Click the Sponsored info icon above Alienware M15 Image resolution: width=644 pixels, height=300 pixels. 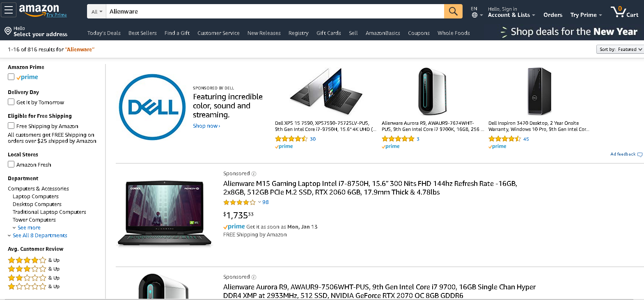pyautogui.click(x=254, y=174)
